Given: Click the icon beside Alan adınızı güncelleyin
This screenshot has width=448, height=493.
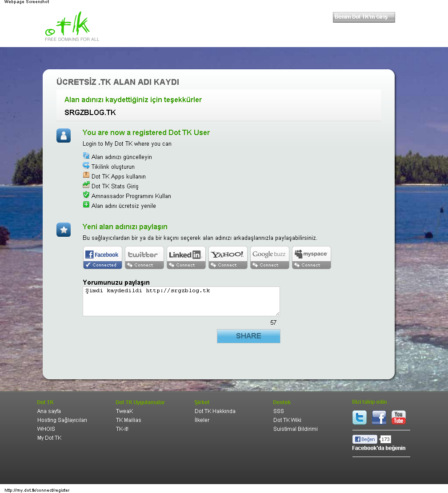Looking at the screenshot, I should [x=86, y=155].
